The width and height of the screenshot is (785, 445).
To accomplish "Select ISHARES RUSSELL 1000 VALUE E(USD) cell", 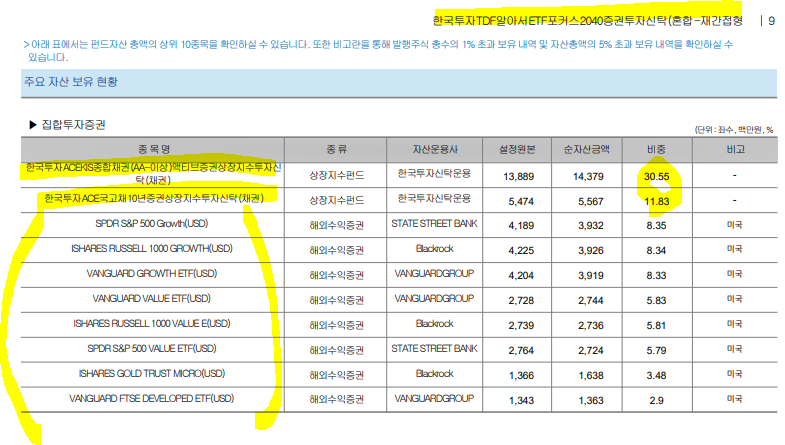I will tap(152, 323).
